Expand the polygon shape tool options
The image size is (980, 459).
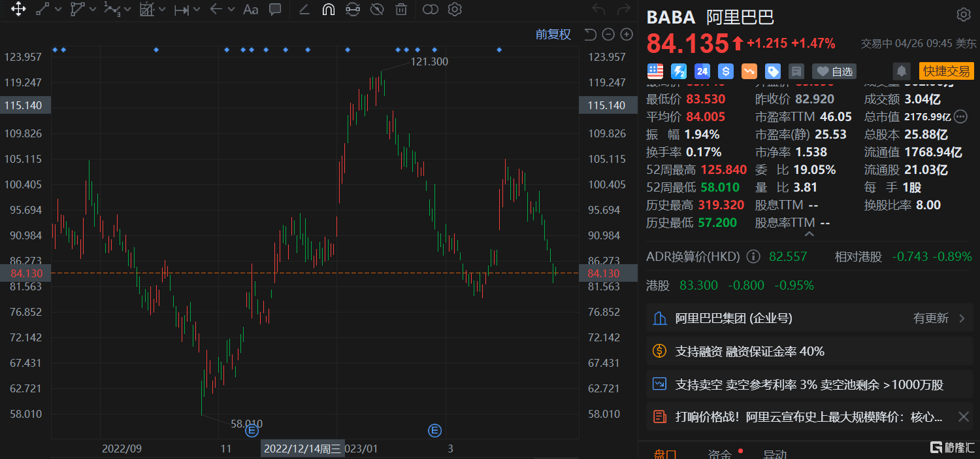92,9
